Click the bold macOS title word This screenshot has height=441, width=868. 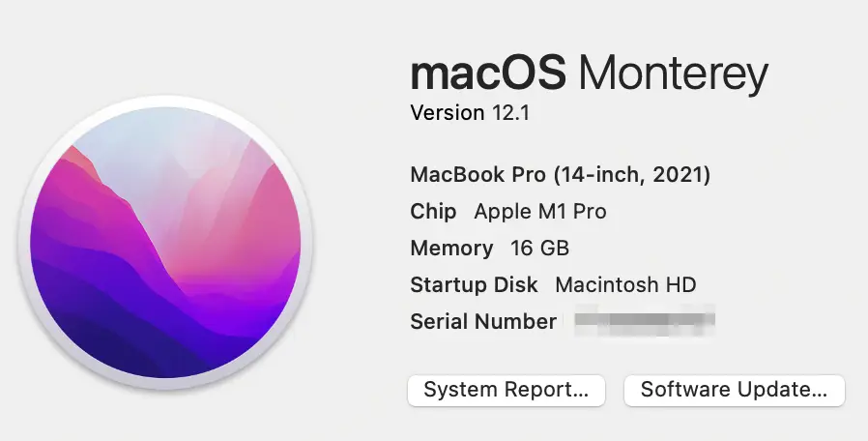point(488,73)
